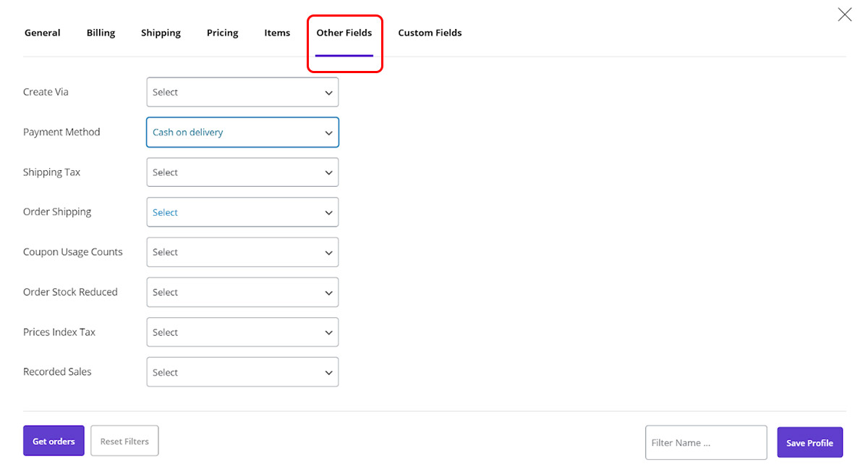Open the Items tab
The height and width of the screenshot is (467, 868).
277,33
